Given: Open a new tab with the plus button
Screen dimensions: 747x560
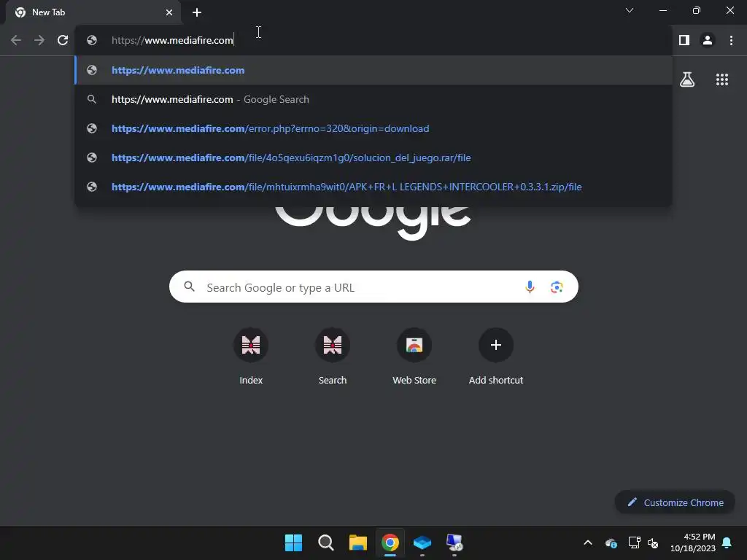Looking at the screenshot, I should (197, 12).
